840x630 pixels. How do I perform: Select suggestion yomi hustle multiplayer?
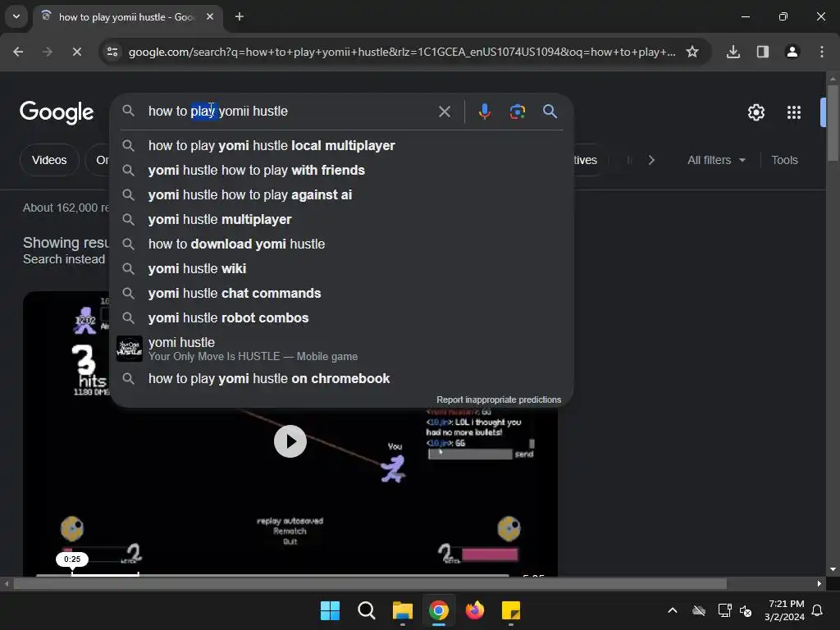coord(342,220)
